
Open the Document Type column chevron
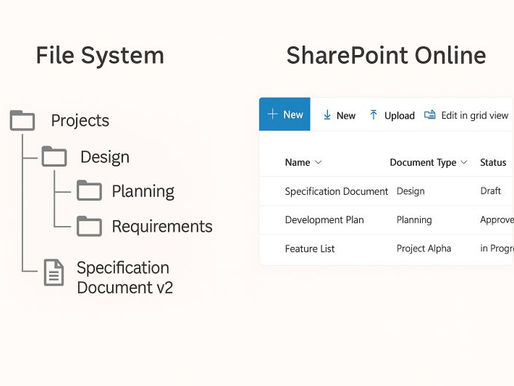464,162
